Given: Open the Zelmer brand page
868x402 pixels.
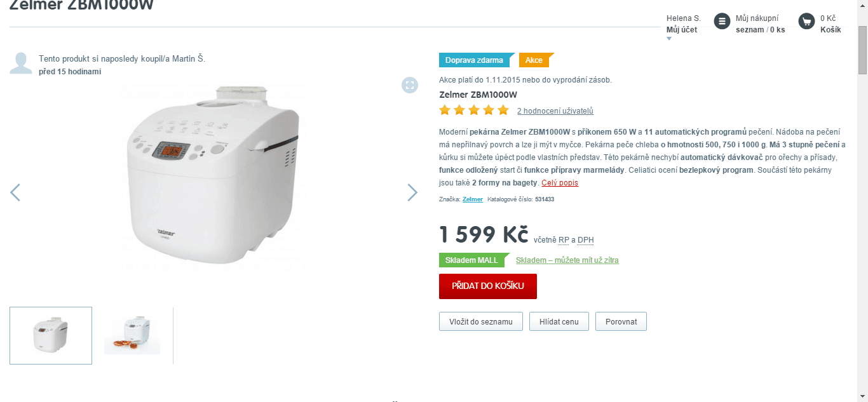Looking at the screenshot, I should tap(473, 199).
